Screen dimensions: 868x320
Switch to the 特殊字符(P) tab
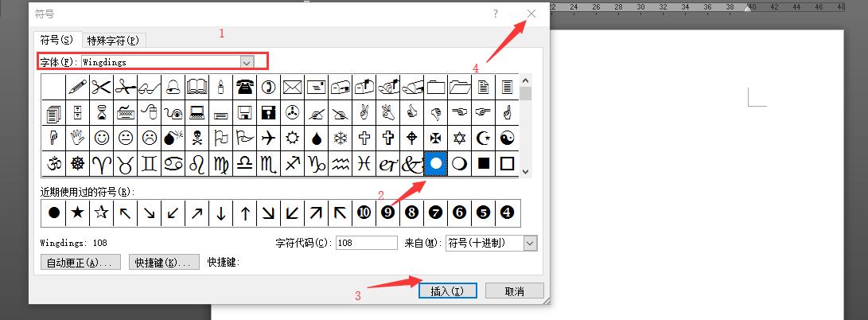114,41
